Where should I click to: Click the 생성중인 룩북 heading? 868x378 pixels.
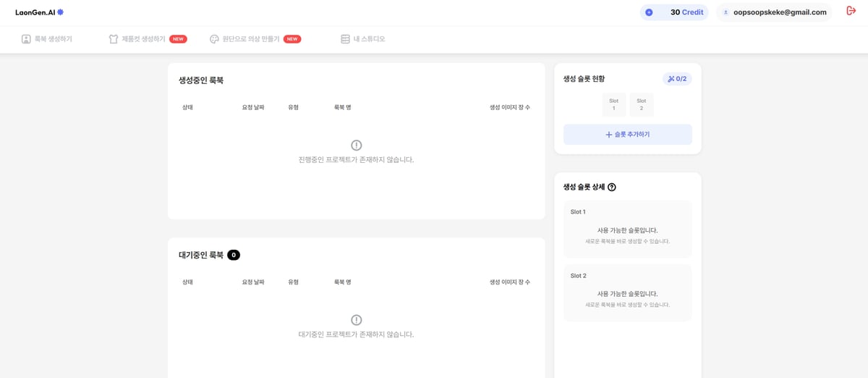point(201,80)
